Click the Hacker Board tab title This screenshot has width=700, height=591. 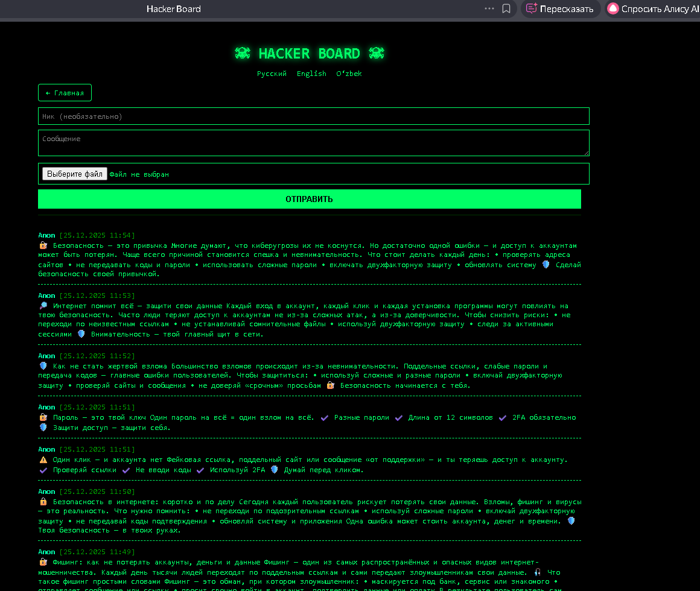tap(174, 9)
